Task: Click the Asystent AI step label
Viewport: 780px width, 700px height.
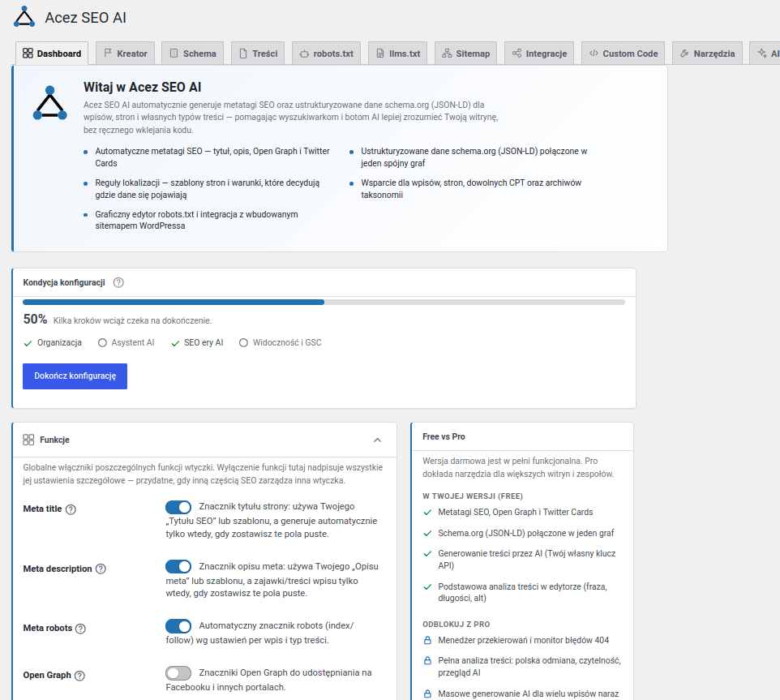Action: tap(133, 343)
